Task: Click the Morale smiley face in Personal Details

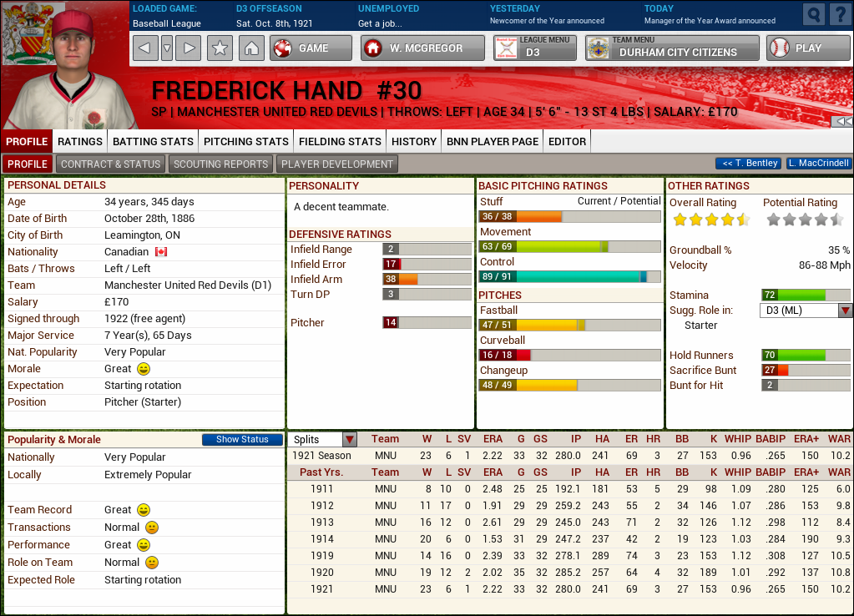Action: [144, 369]
